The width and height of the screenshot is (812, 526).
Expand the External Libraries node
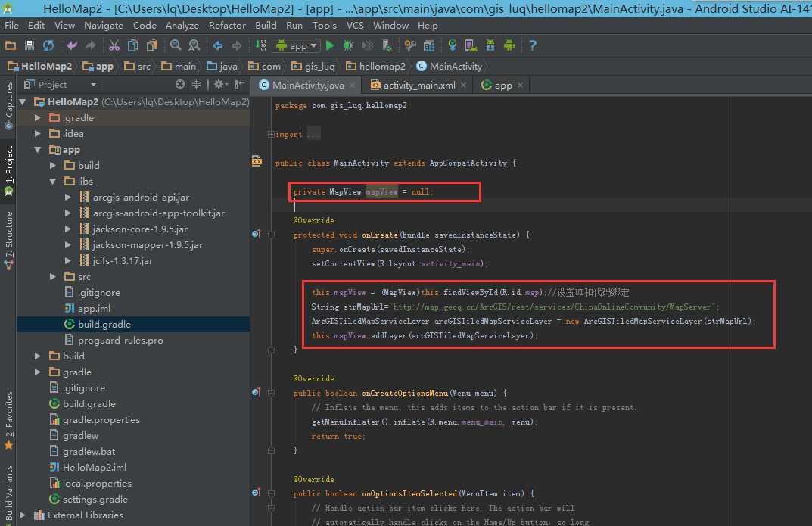22,515
